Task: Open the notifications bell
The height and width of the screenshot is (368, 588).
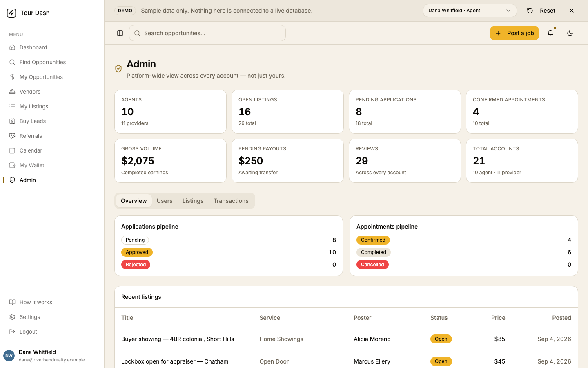Action: click(x=550, y=33)
